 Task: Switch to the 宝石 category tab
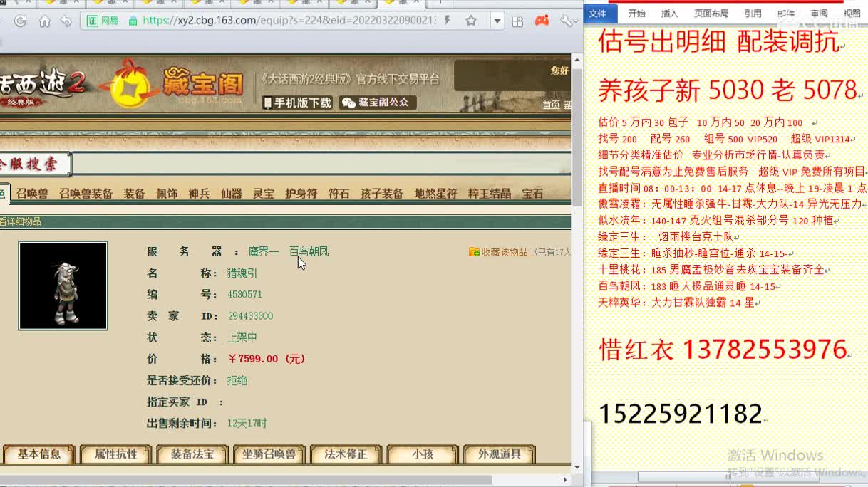tap(532, 193)
